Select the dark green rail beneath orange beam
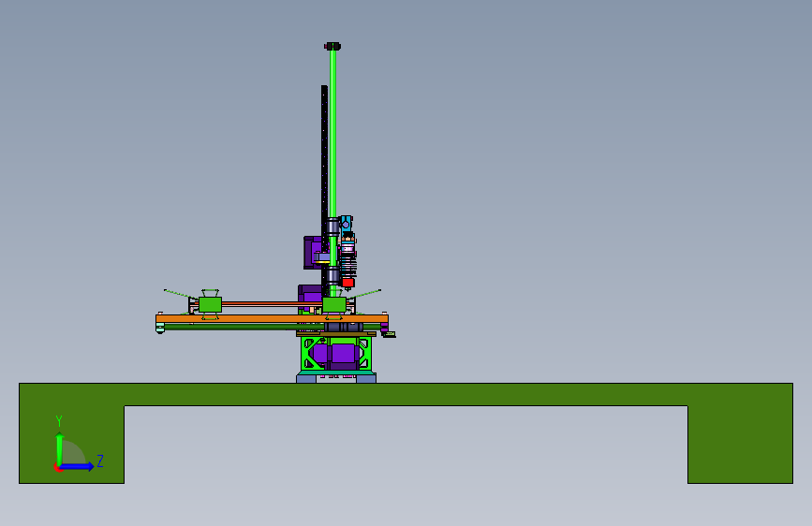Screen dimensions: 812x526 click(244, 327)
